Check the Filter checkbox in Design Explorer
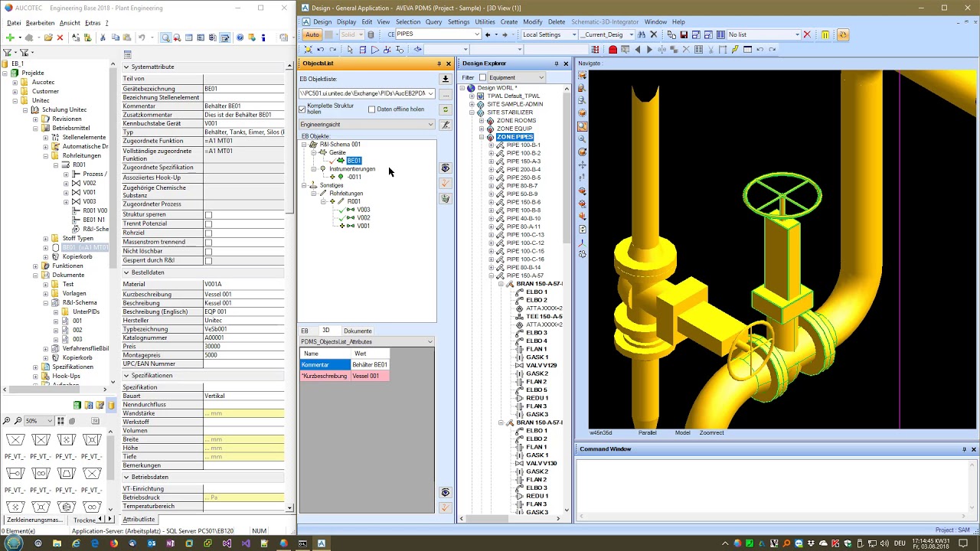The height and width of the screenshot is (551, 980). (482, 77)
